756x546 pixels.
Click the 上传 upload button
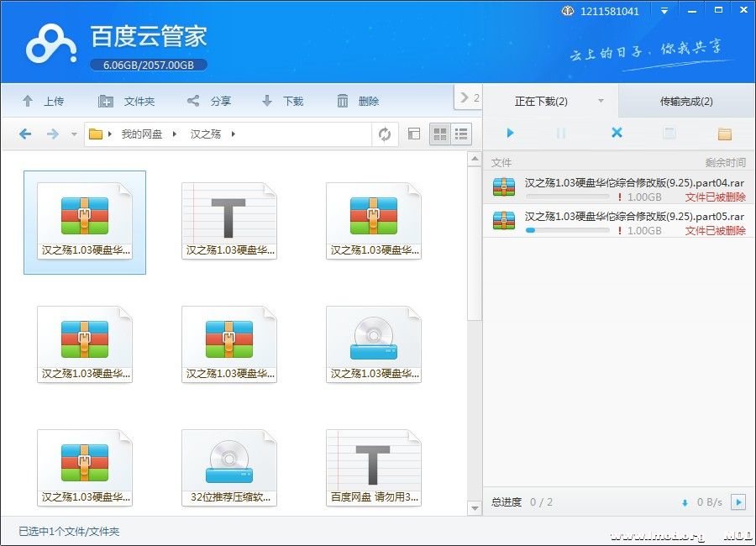point(43,102)
